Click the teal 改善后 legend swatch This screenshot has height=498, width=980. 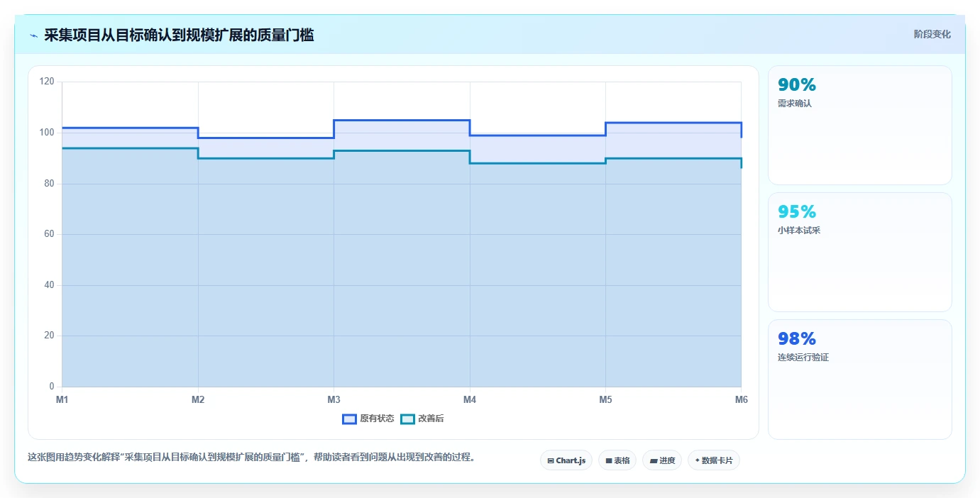tap(407, 419)
